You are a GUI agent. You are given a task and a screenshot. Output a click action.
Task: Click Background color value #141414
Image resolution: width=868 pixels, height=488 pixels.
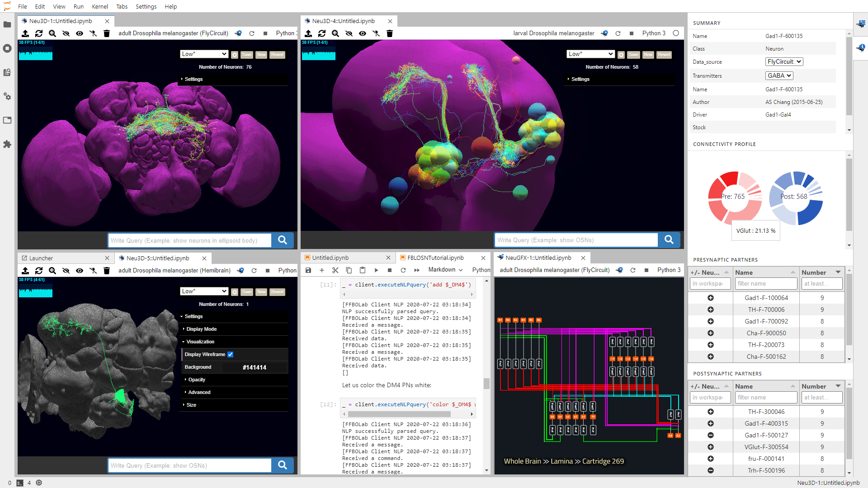pyautogui.click(x=254, y=367)
